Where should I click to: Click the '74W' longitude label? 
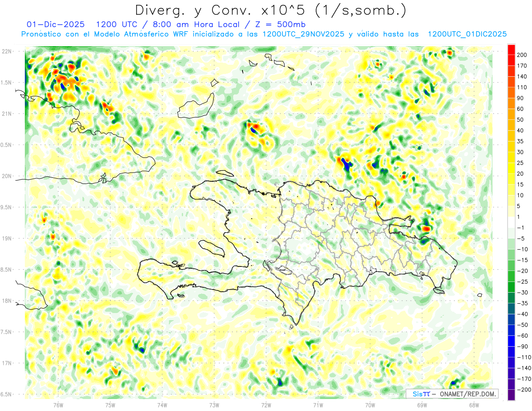tap(162, 405)
